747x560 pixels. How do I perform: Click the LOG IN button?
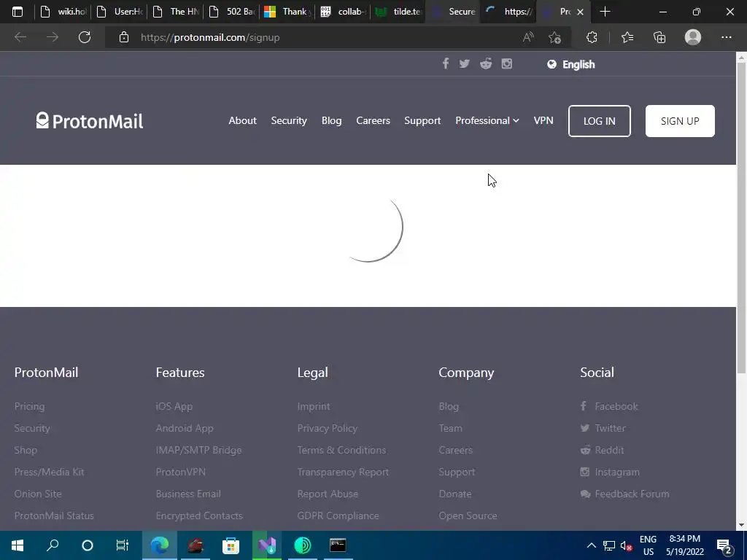(x=600, y=121)
